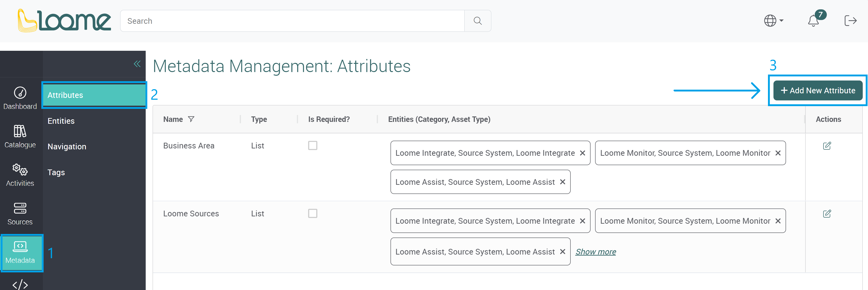
Task: Click the Metadata Management: Attributes heading
Action: (x=282, y=66)
